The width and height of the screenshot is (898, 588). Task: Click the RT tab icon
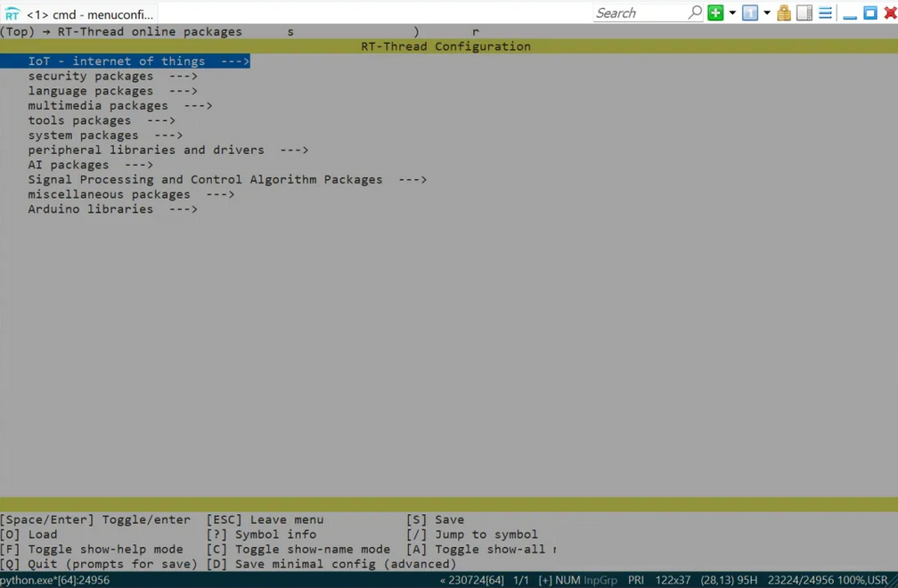pos(12,14)
